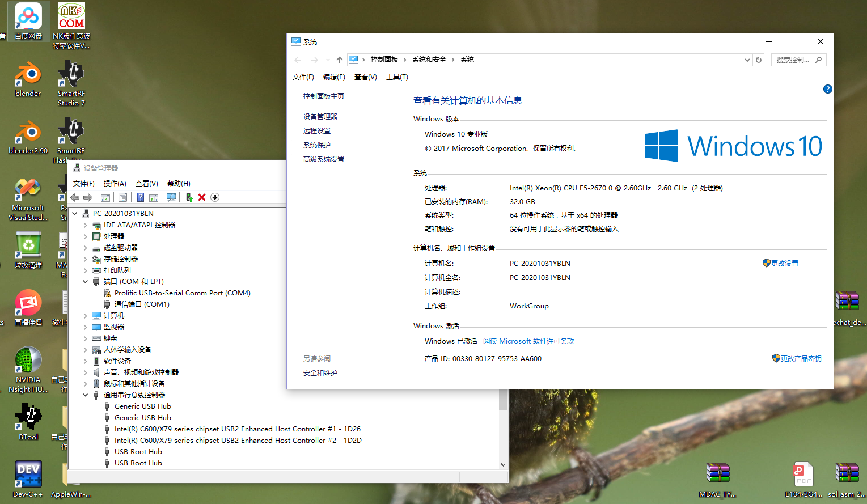Select NK COM baud-rate software desktop icon
This screenshot has height=504, width=867.
click(x=71, y=26)
